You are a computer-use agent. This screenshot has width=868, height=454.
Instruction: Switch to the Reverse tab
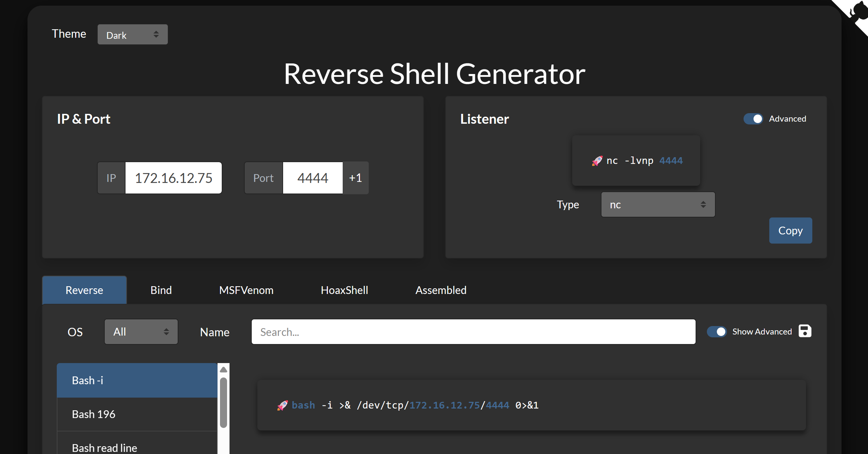(84, 290)
